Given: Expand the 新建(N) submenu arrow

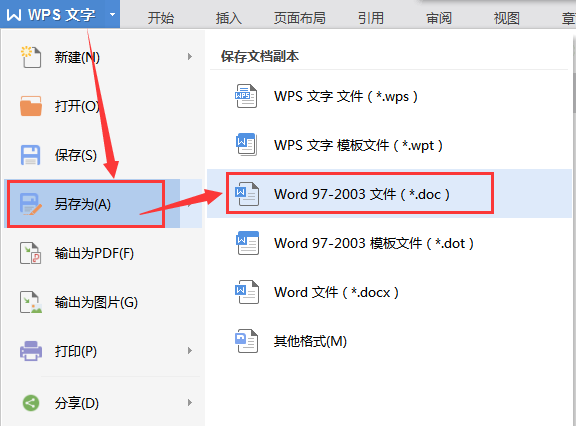Looking at the screenshot, I should 190,57.
